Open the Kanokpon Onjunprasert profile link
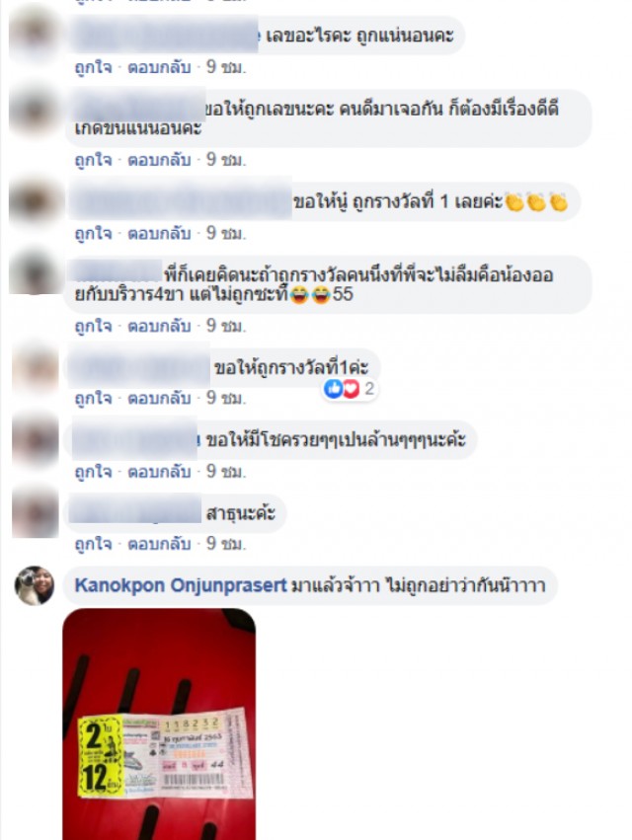The width and height of the screenshot is (632, 840). pos(181,585)
